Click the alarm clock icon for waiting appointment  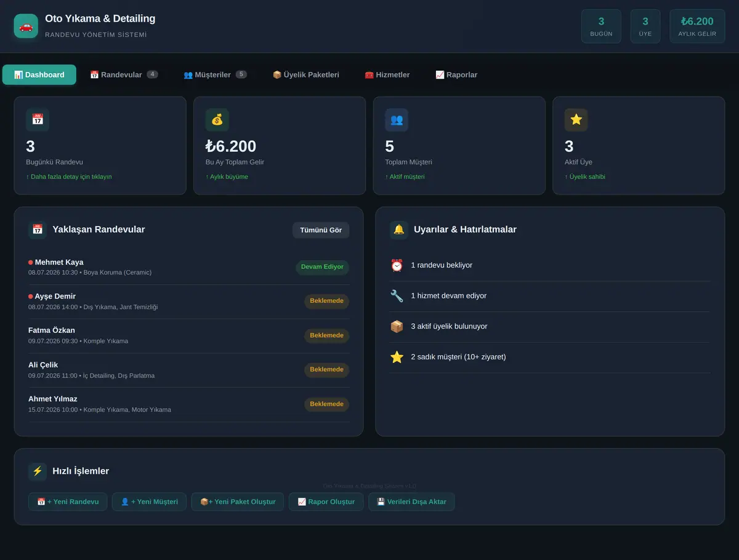(397, 265)
